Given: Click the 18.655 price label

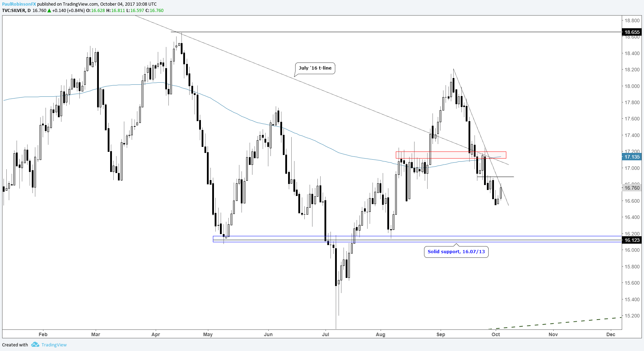Looking at the screenshot, I should (632, 32).
